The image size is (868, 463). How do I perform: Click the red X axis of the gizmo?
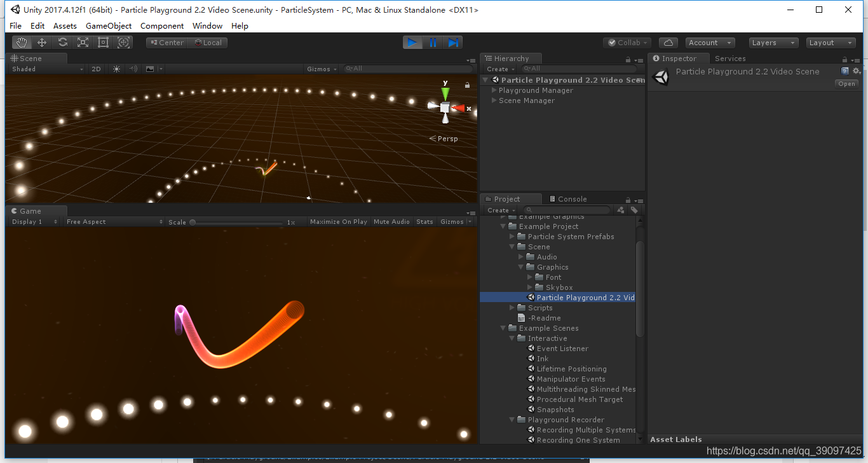[x=459, y=108]
